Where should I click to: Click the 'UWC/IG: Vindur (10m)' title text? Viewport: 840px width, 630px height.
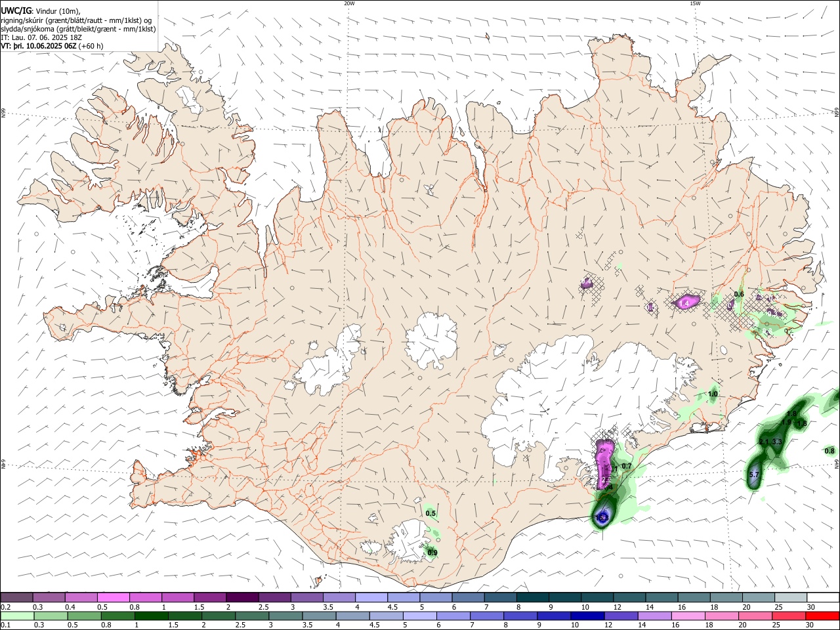41,11
